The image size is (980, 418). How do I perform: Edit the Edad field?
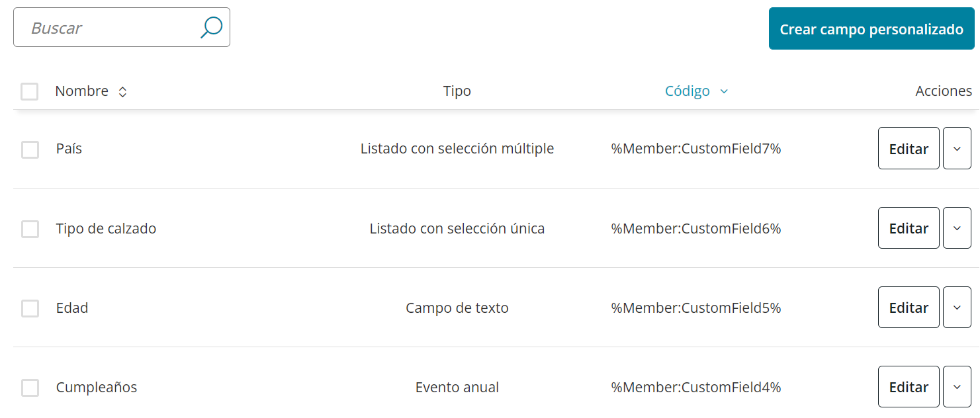pyautogui.click(x=909, y=307)
